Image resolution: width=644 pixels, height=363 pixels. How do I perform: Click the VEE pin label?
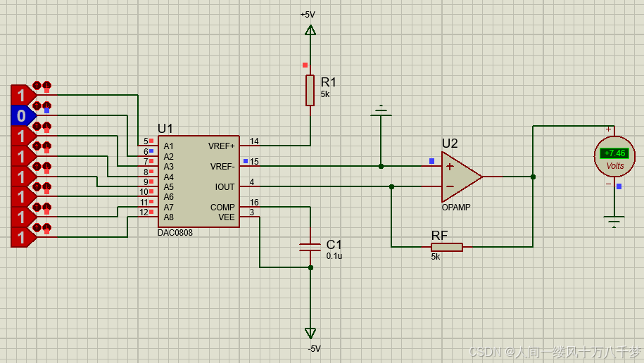pos(227,217)
